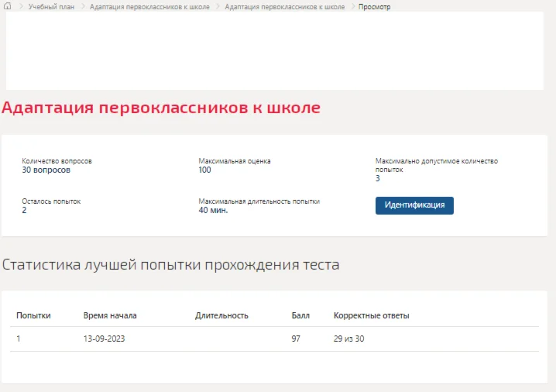Click the Длительность column header
Viewport: 556px width, 392px height.
pyautogui.click(x=221, y=315)
